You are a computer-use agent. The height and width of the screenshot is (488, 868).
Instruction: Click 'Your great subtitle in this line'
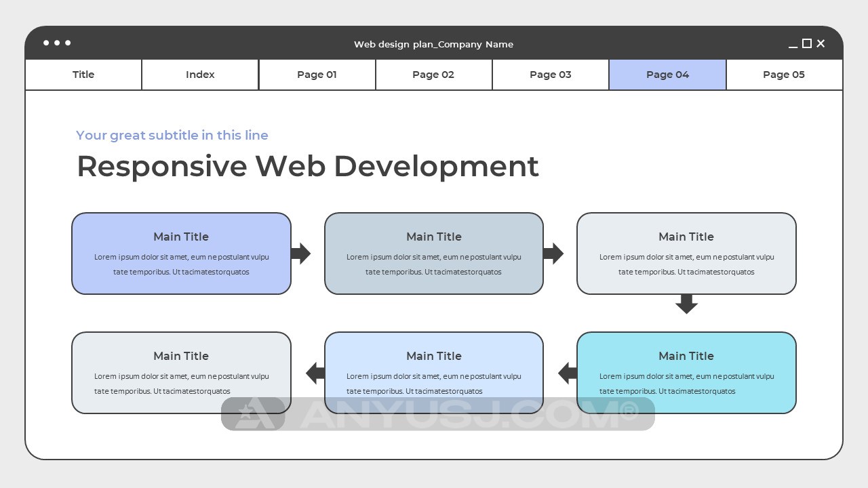coord(172,135)
